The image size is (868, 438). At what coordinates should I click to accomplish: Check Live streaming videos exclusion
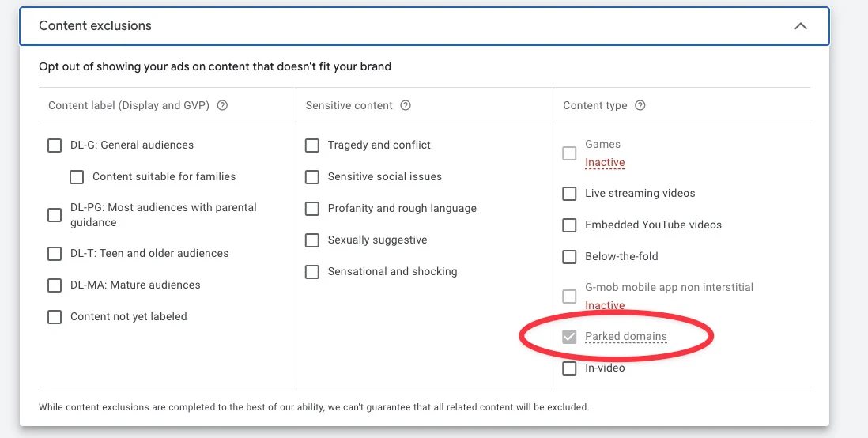click(x=569, y=193)
